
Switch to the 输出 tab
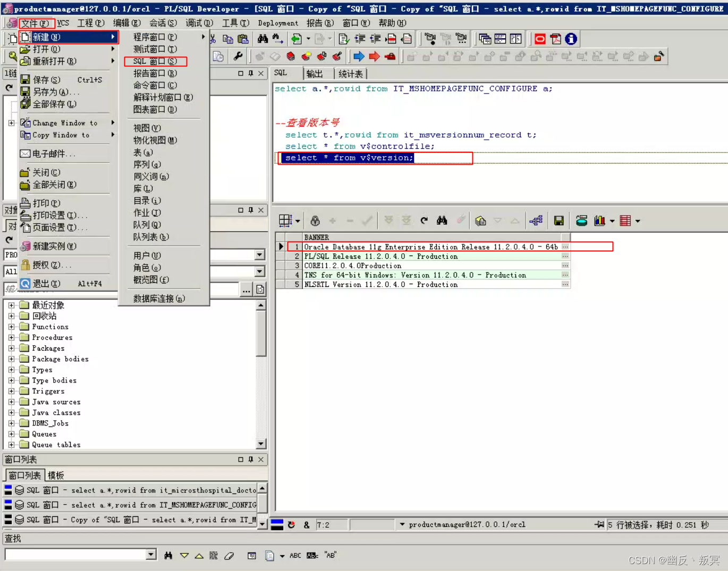click(x=315, y=73)
